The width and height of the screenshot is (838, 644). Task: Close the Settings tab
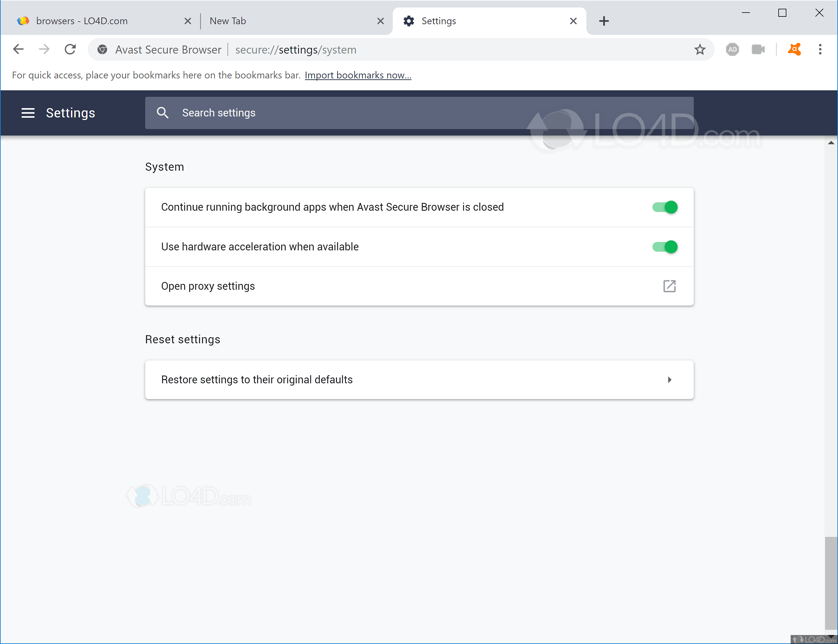573,21
